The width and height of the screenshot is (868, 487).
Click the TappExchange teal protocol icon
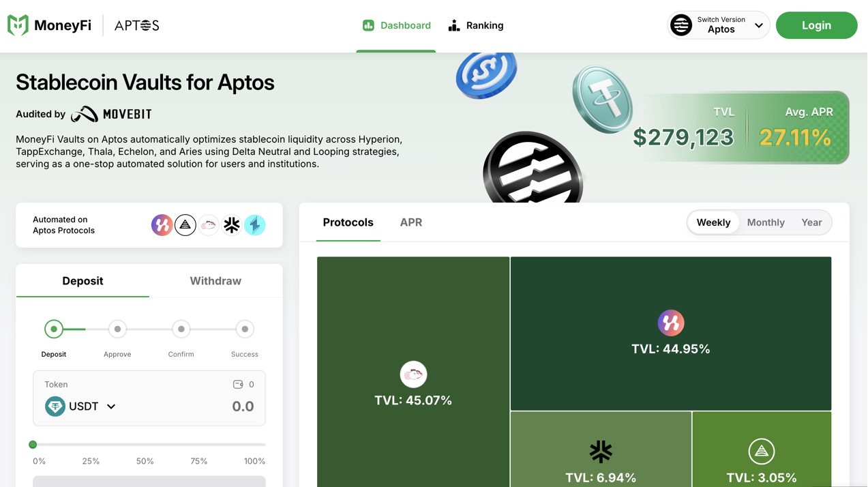(255, 225)
